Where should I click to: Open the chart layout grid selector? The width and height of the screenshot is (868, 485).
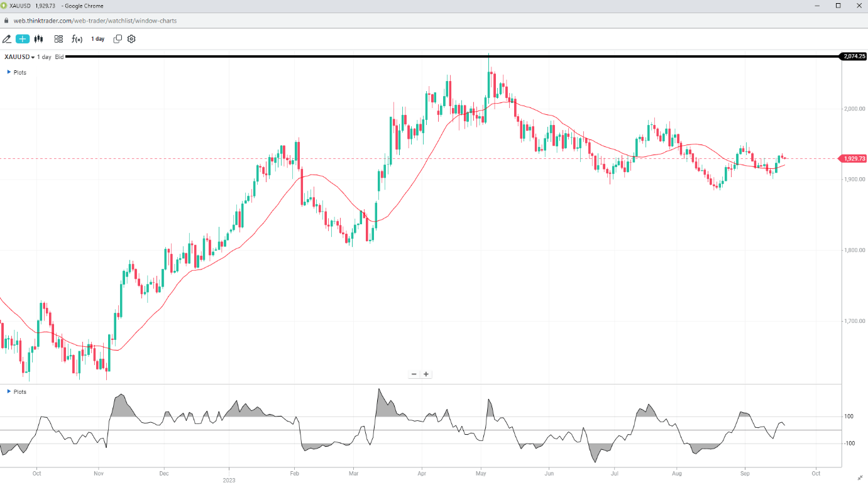(x=58, y=39)
